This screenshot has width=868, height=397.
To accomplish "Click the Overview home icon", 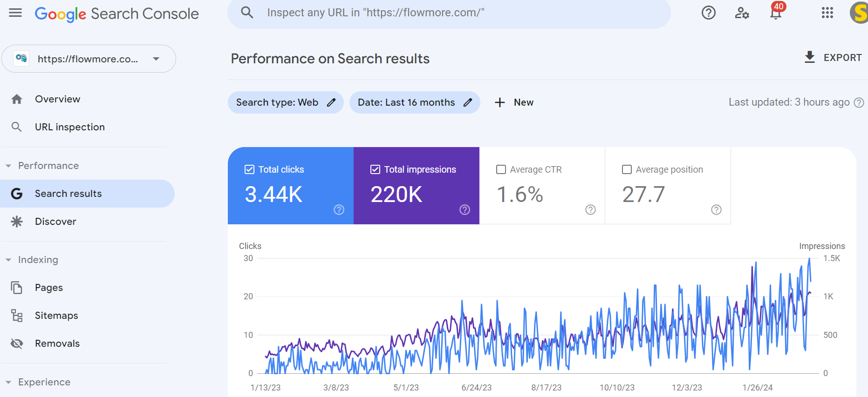I will pos(17,99).
